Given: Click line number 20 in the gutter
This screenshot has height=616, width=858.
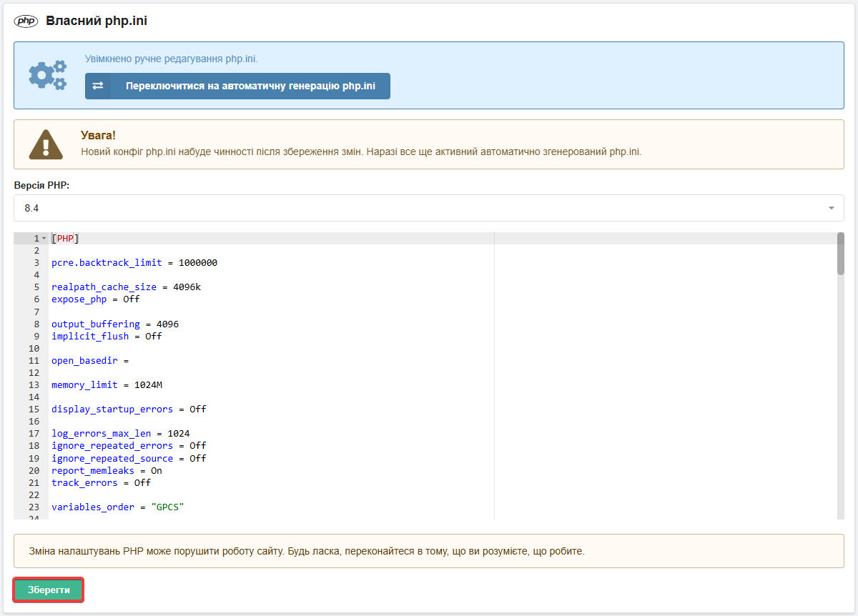Looking at the screenshot, I should [34, 471].
